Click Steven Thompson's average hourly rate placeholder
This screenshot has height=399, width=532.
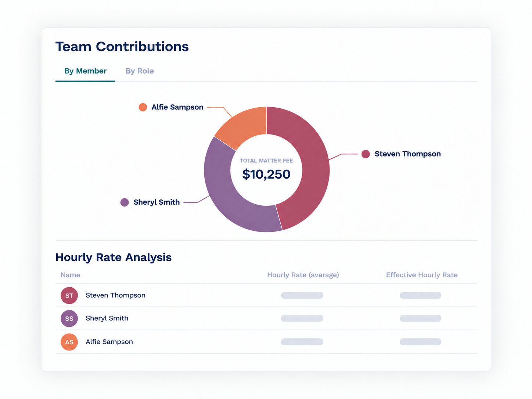tap(302, 295)
